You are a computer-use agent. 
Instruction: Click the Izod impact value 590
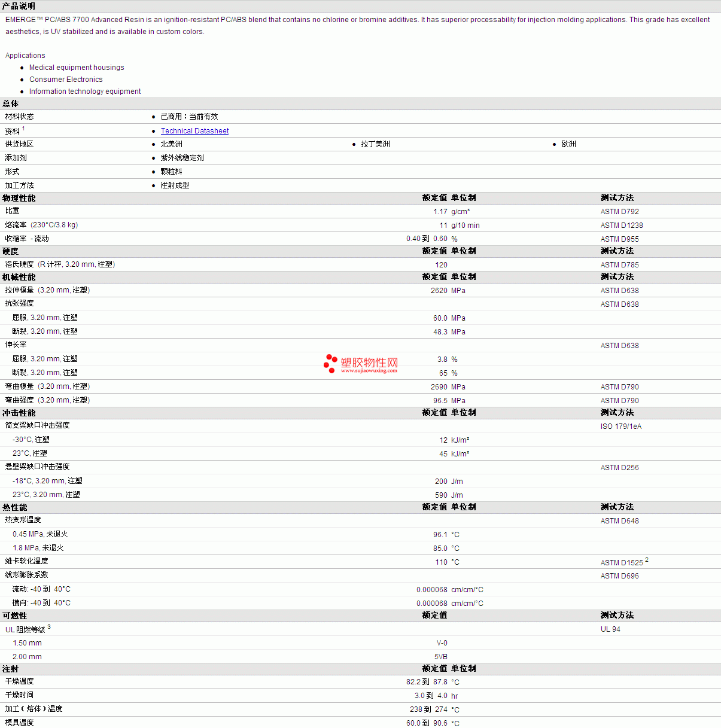pos(441,495)
